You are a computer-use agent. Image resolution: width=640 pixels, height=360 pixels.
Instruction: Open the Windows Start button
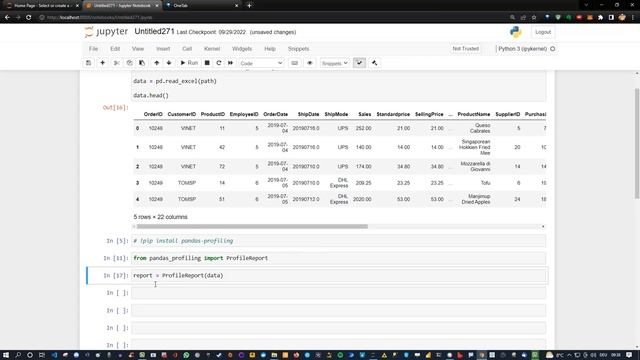pyautogui.click(x=6, y=355)
